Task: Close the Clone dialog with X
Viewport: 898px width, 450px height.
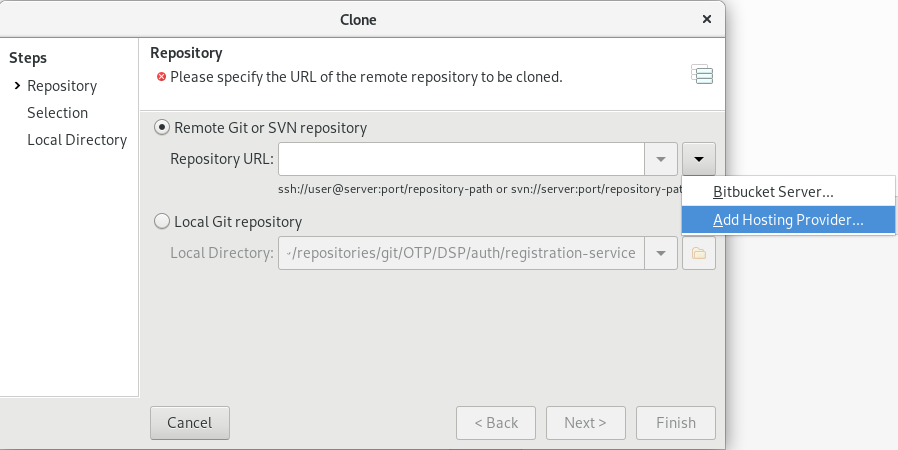Action: [707, 19]
